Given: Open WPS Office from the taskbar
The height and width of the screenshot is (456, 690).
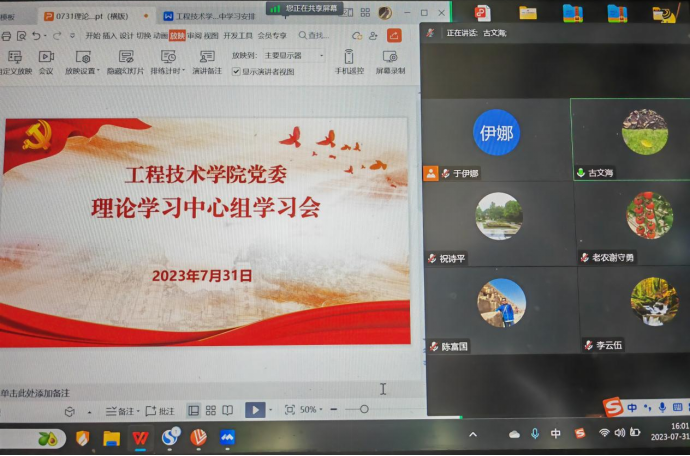Looking at the screenshot, I should coord(140,438).
